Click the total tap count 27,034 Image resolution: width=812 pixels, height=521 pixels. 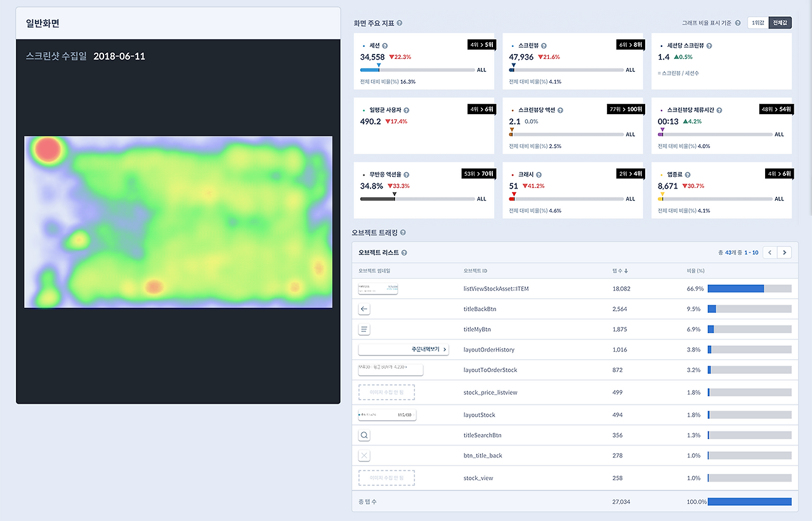[x=622, y=501]
